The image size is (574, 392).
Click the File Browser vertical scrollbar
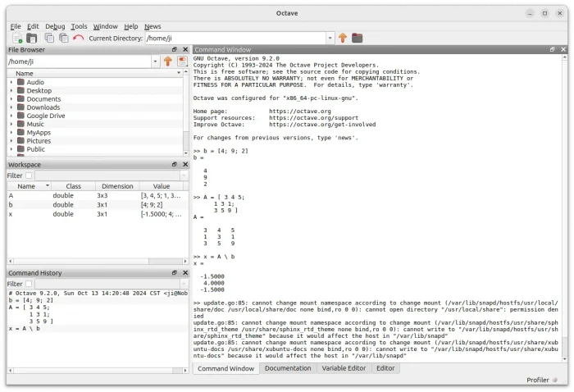[185, 112]
